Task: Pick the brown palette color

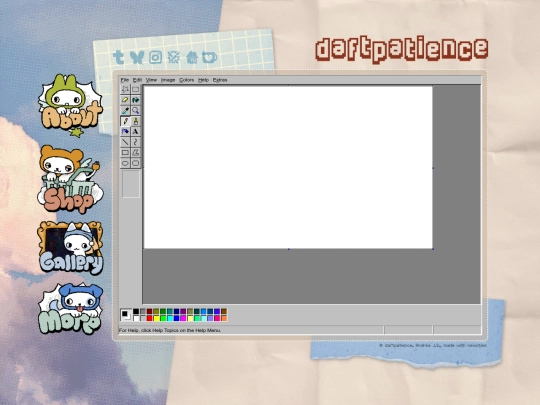Action: click(224, 311)
